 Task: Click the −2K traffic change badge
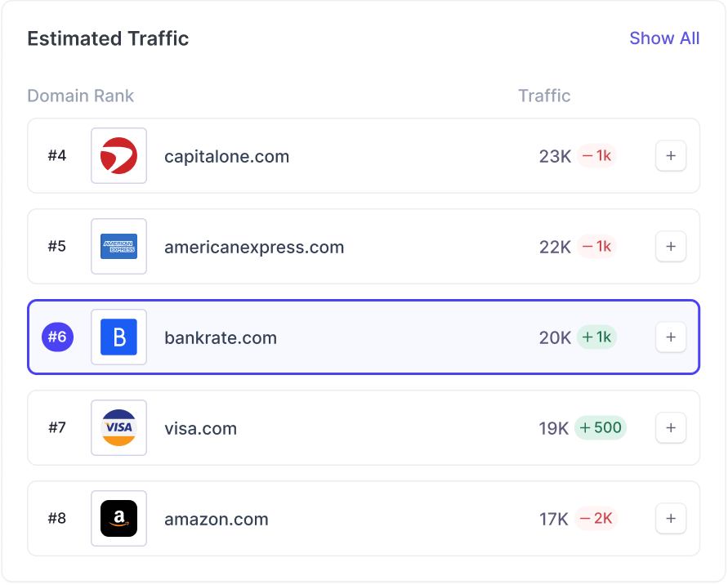click(x=596, y=519)
